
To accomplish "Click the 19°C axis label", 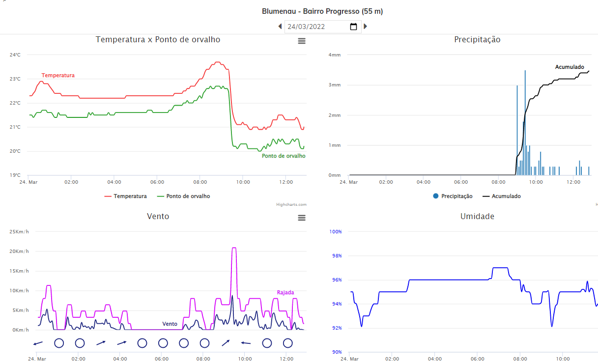I will pyautogui.click(x=15, y=175).
